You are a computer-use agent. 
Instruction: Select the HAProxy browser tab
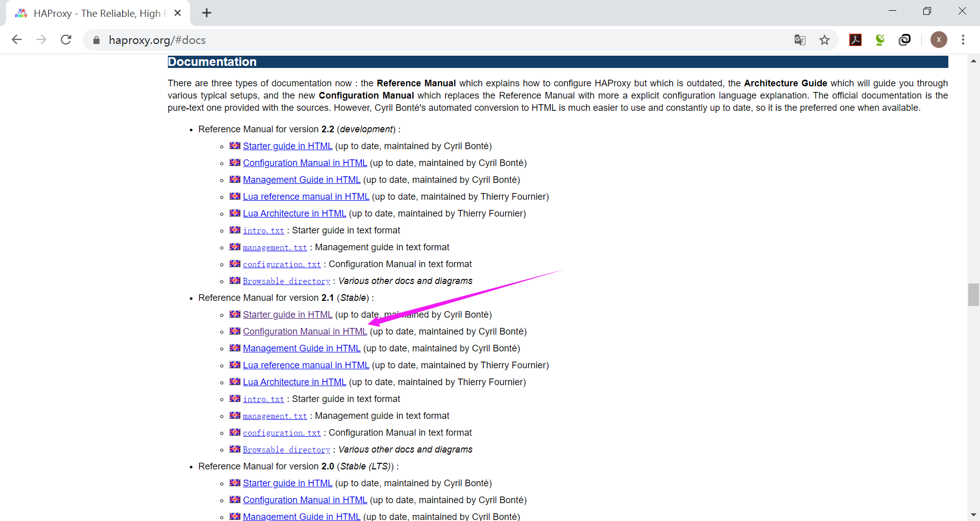click(97, 13)
